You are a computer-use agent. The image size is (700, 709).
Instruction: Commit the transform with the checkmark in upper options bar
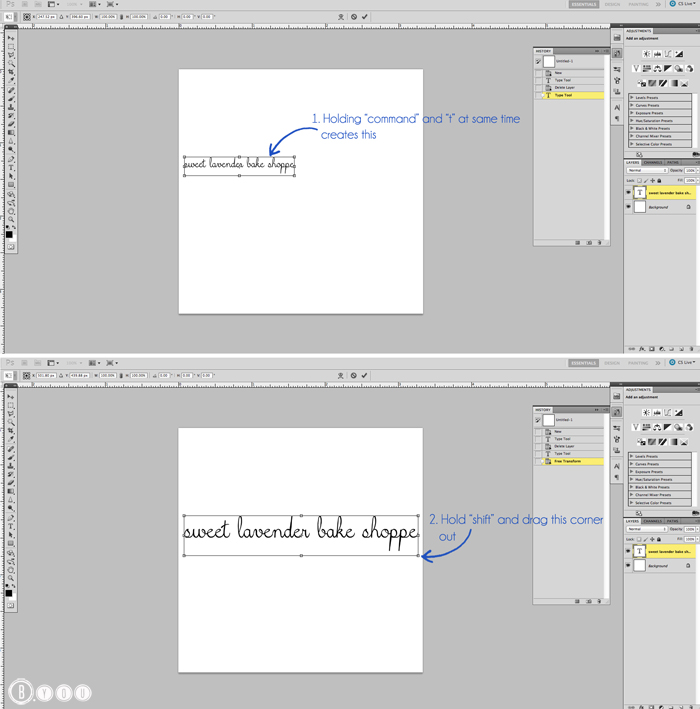pyautogui.click(x=364, y=17)
